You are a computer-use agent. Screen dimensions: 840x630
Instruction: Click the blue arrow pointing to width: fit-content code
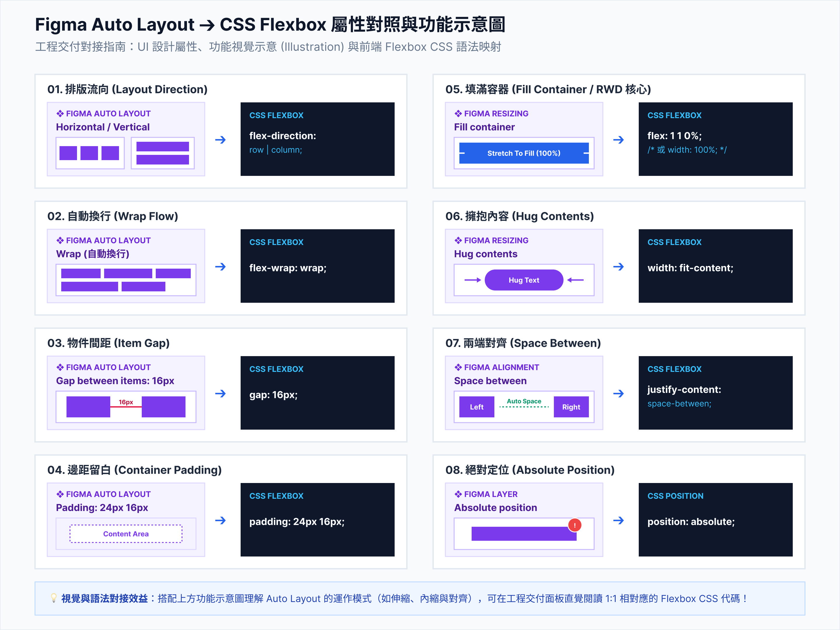tap(618, 267)
